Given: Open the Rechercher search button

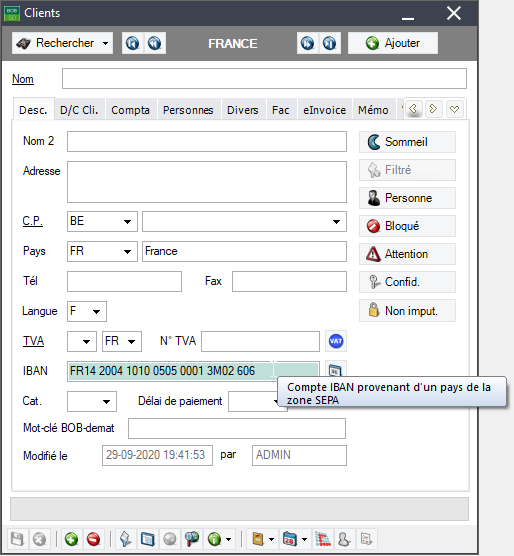Looking at the screenshot, I should tap(62, 43).
